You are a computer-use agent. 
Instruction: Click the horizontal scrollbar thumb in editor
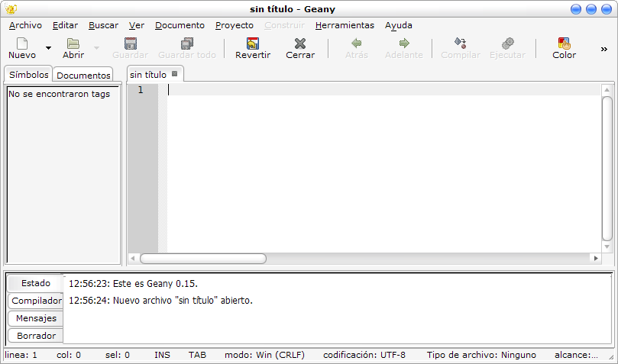click(x=202, y=259)
